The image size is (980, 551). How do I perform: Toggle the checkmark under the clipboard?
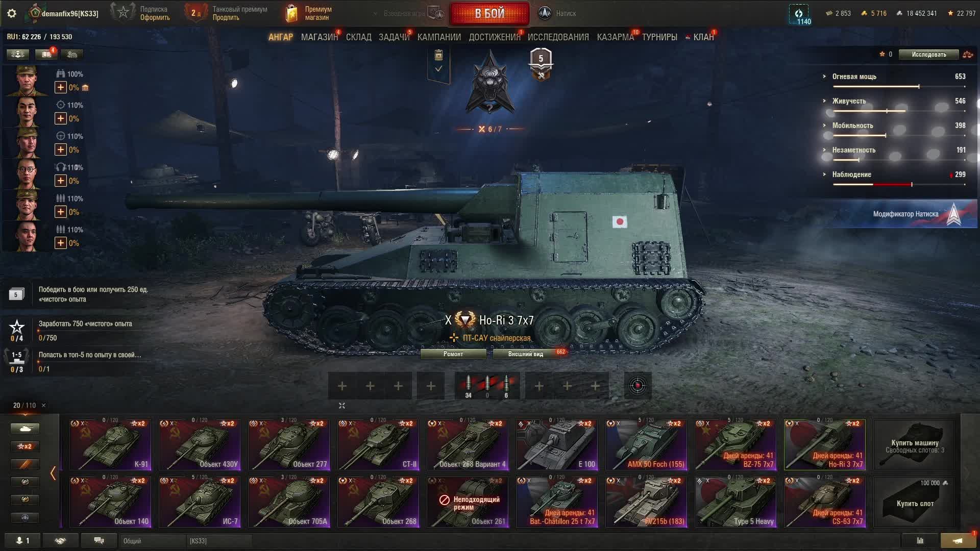coord(438,69)
